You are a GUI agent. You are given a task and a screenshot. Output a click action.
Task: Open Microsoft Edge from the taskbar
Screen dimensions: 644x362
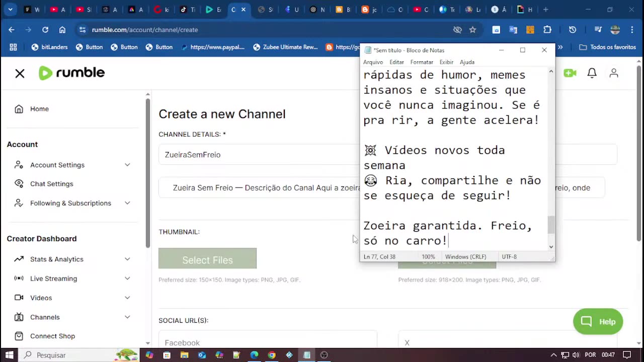point(254,355)
